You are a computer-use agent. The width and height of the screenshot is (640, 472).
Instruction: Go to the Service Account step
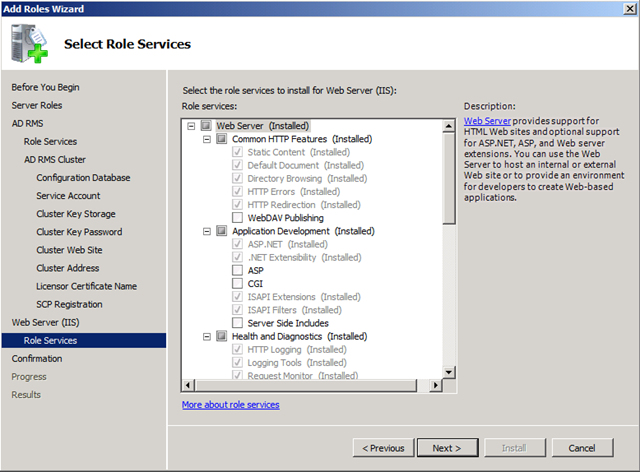coord(68,196)
